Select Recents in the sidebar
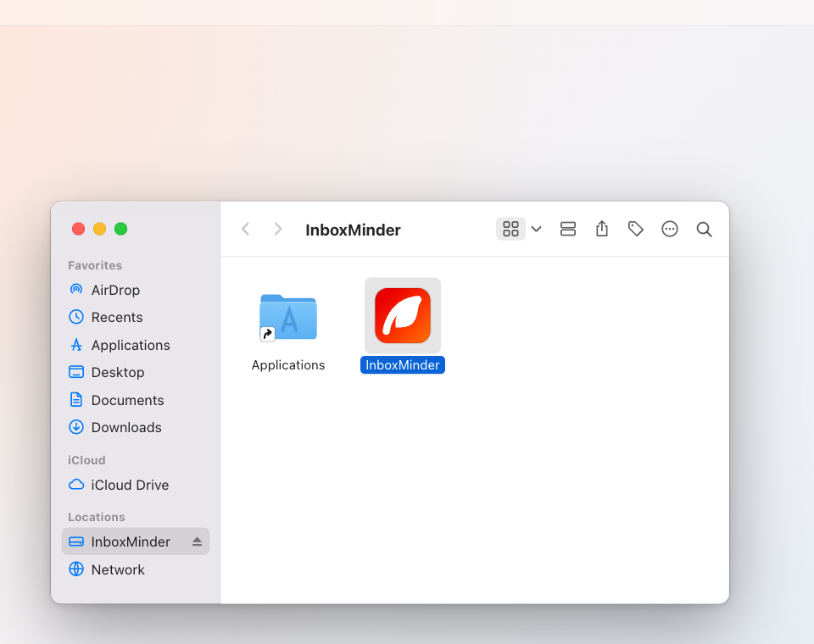 tap(136, 317)
